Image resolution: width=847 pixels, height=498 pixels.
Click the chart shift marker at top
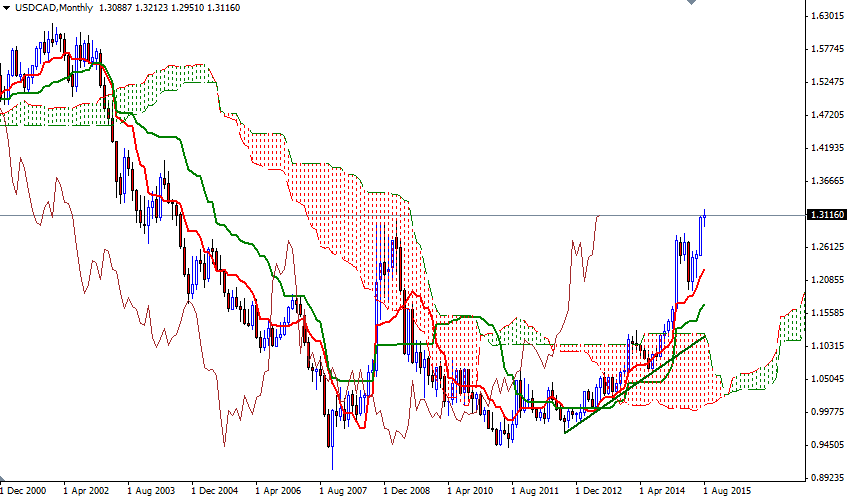coord(691,2)
